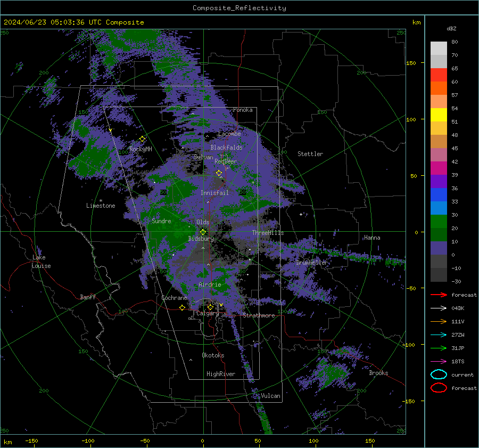Click the yellow diamond marker near RedDeer

click(219, 173)
